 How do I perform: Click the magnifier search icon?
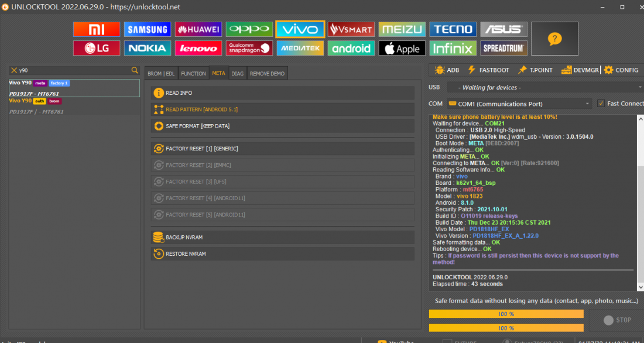[x=135, y=70]
